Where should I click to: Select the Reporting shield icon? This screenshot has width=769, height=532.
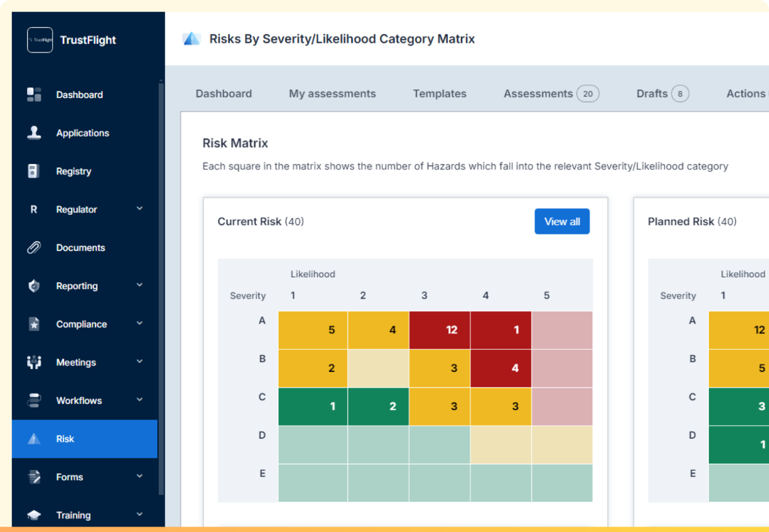tap(34, 285)
